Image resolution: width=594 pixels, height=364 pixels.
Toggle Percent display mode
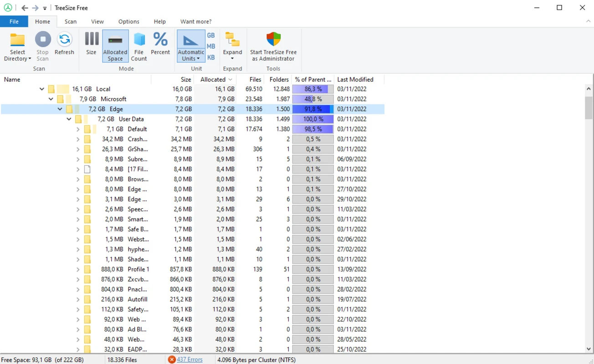pyautogui.click(x=160, y=45)
